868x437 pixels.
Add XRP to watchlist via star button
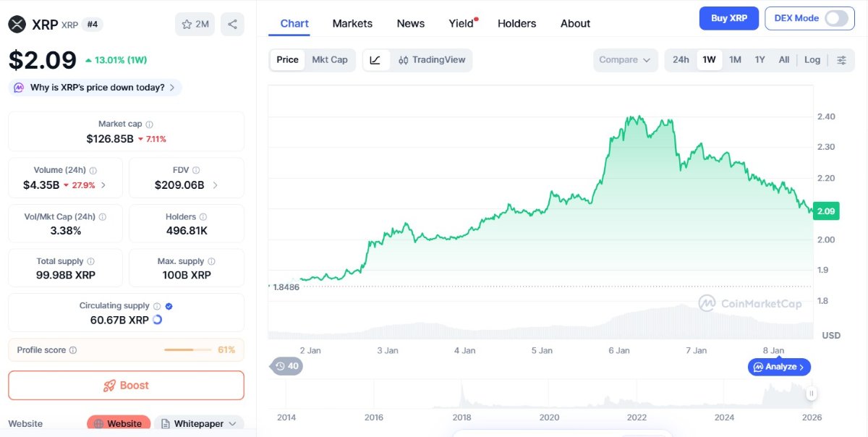tap(195, 24)
